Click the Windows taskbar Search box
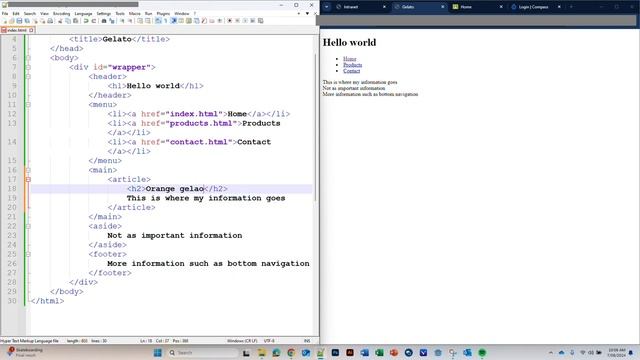The height and width of the screenshot is (360, 640). click(203, 353)
